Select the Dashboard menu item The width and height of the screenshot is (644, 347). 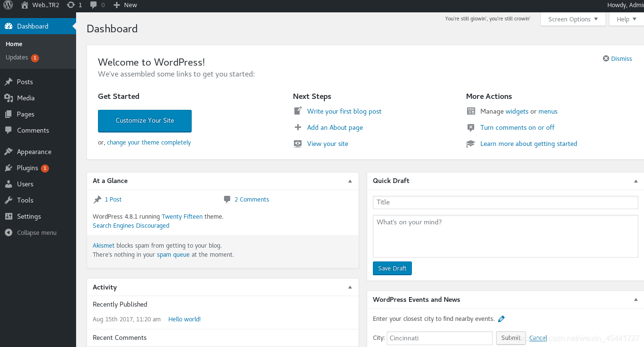(x=38, y=26)
